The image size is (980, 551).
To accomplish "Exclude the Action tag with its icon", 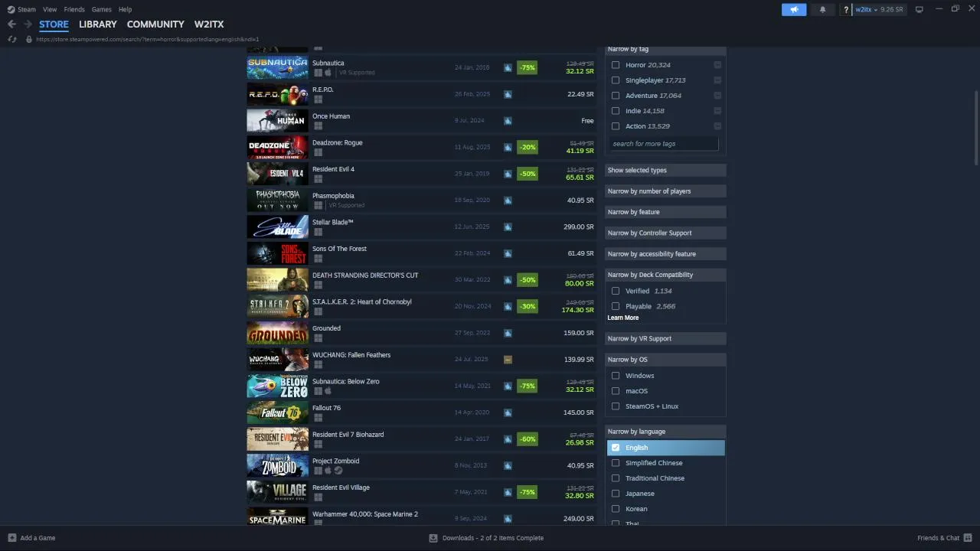I will (717, 126).
